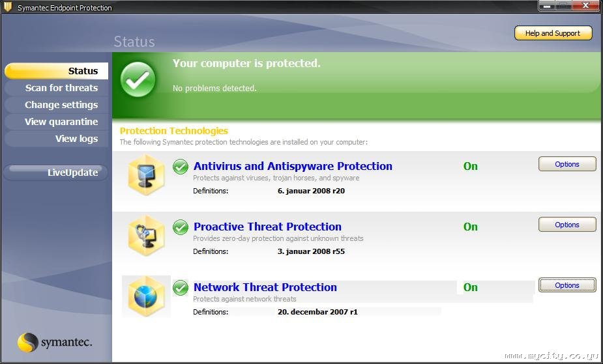Select the Status sidebar item

[x=56, y=71]
